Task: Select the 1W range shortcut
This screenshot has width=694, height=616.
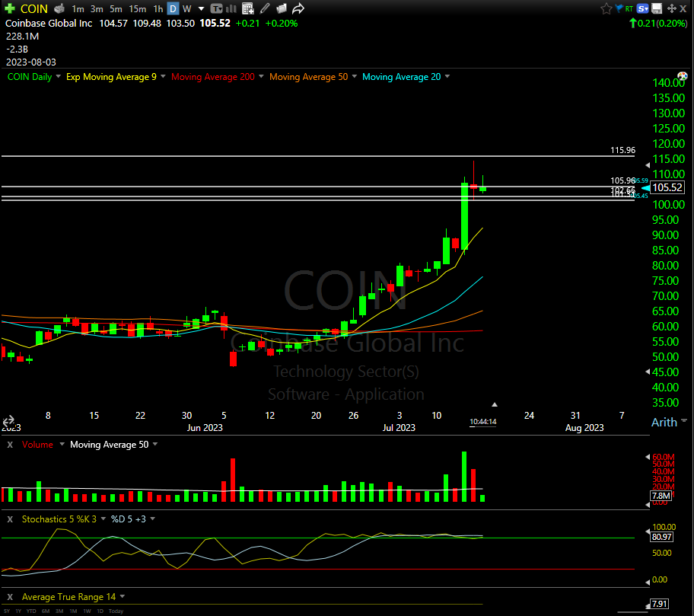Action: pos(88,611)
